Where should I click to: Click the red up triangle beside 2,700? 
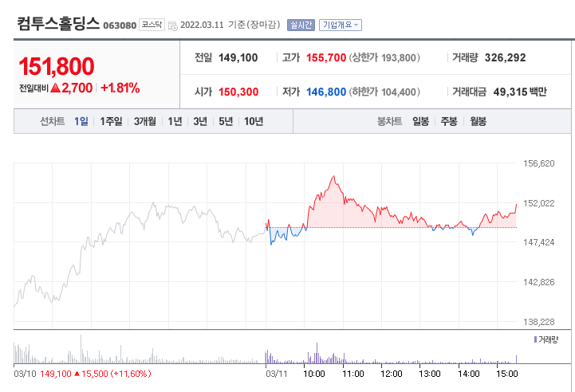[55, 88]
